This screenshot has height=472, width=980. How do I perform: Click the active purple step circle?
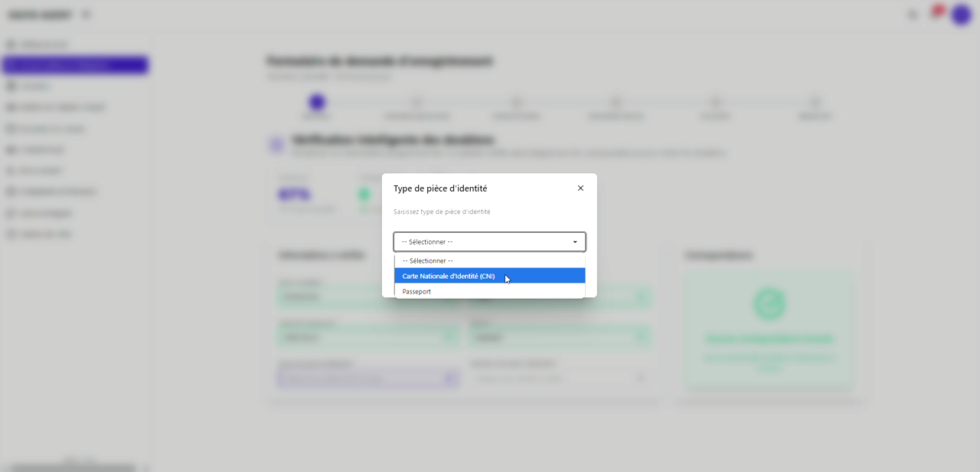pyautogui.click(x=317, y=102)
